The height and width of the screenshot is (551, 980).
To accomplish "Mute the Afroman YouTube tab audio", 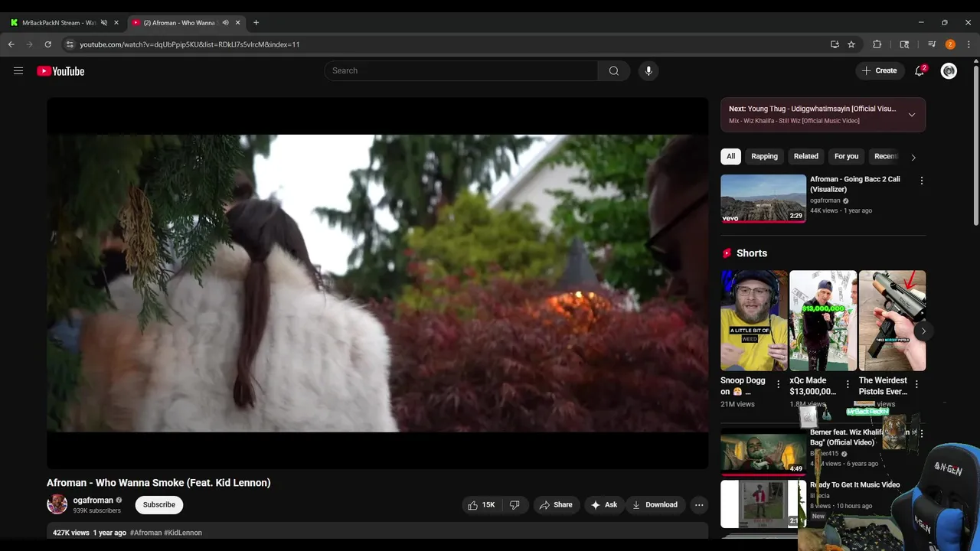I will tap(225, 23).
